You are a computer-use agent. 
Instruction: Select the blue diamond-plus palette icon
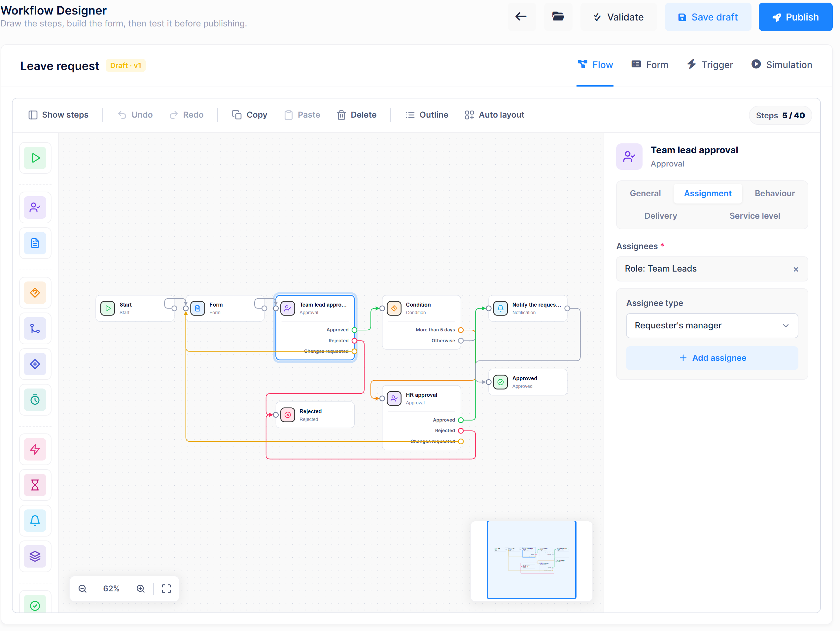35,364
